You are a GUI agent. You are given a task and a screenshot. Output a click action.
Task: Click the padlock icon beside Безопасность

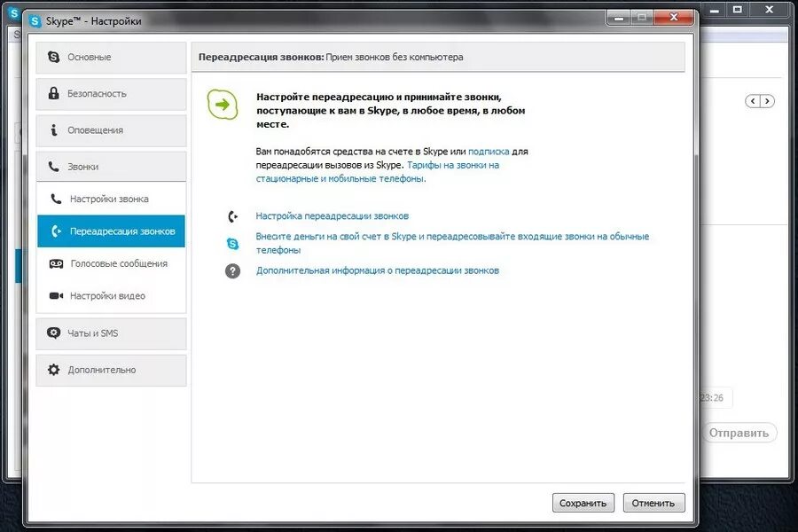tap(53, 93)
